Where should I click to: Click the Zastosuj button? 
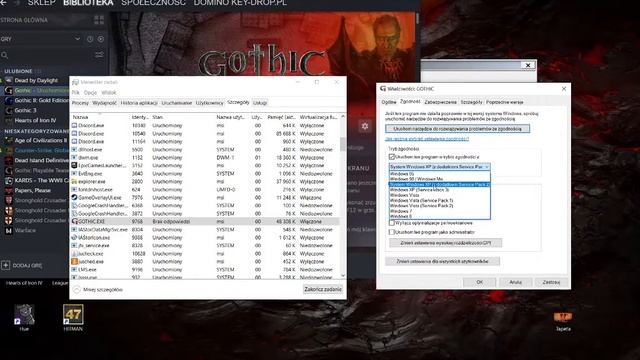click(551, 282)
